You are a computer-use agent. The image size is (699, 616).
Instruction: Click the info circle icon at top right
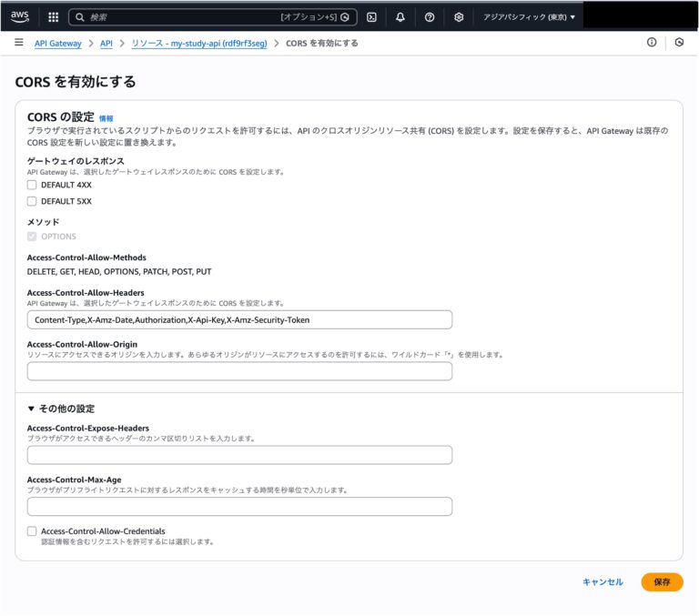652,43
